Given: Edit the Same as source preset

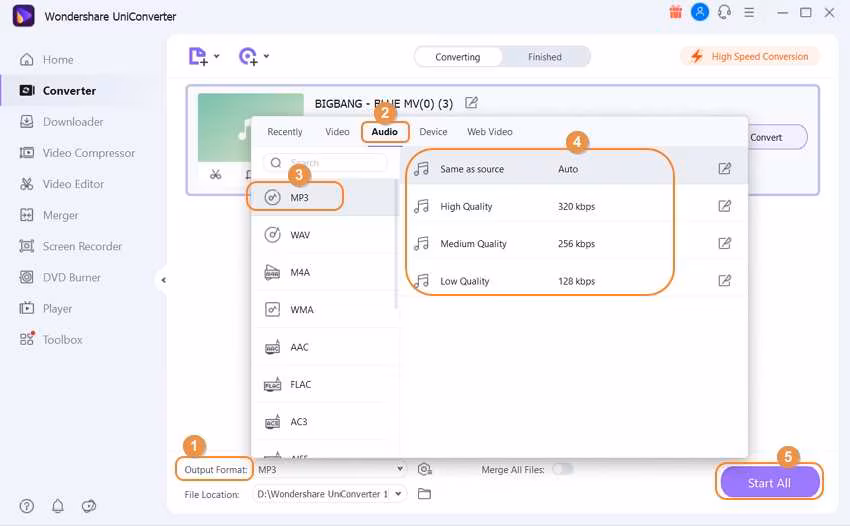Looking at the screenshot, I should (724, 169).
